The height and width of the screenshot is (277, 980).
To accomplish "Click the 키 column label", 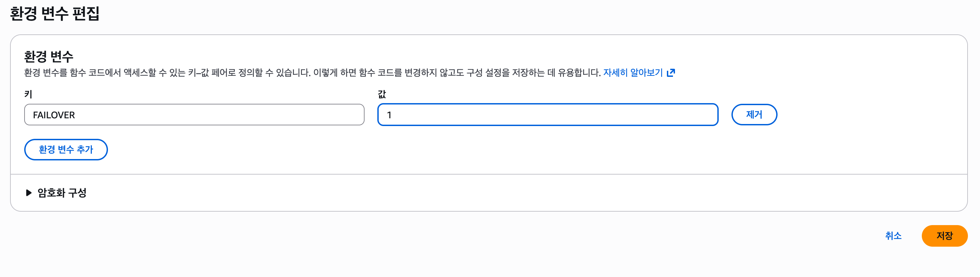I will coord(28,94).
